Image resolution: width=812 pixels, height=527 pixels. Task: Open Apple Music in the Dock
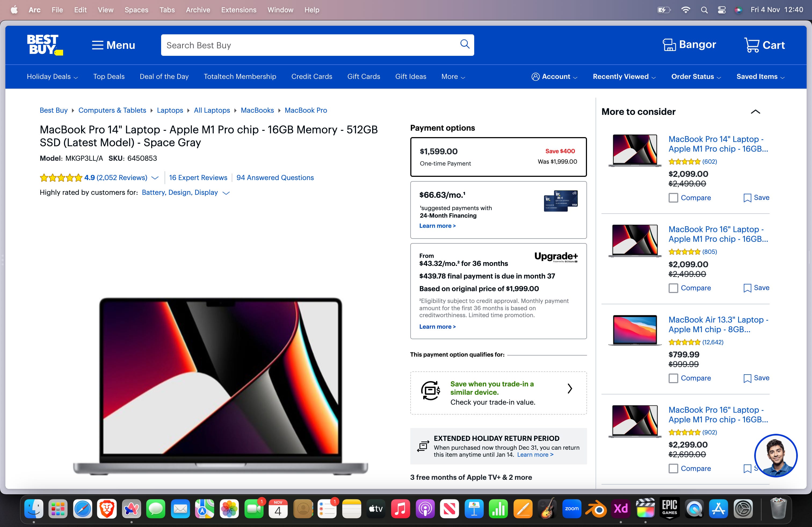pyautogui.click(x=401, y=509)
